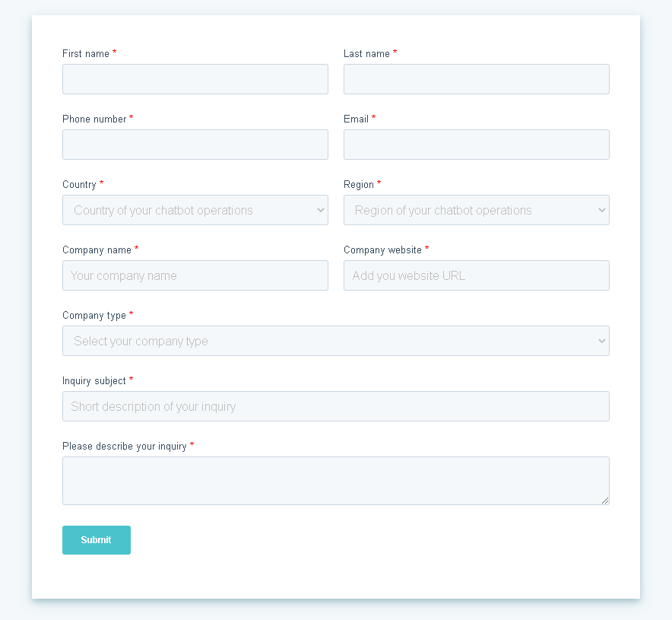Click the Email label text
The width and height of the screenshot is (672, 620).
click(x=356, y=119)
